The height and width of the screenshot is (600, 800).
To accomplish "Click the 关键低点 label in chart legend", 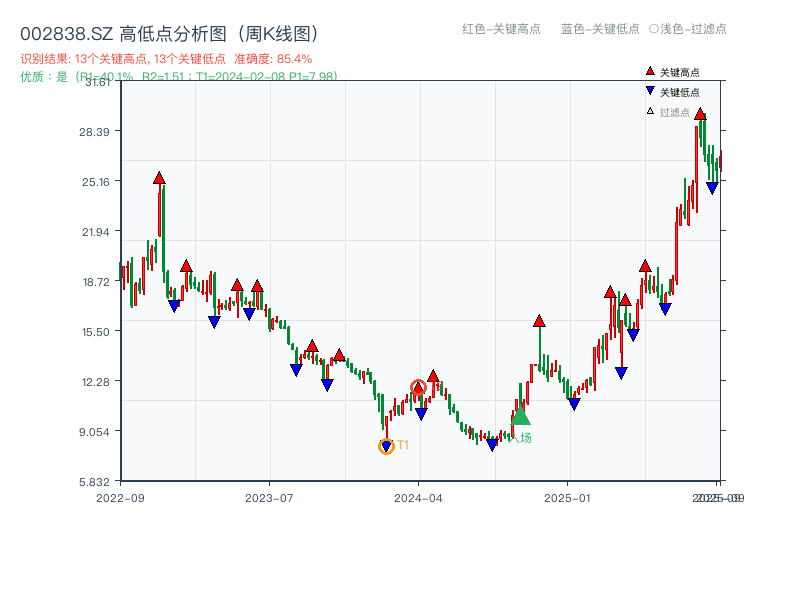I will click(x=680, y=92).
